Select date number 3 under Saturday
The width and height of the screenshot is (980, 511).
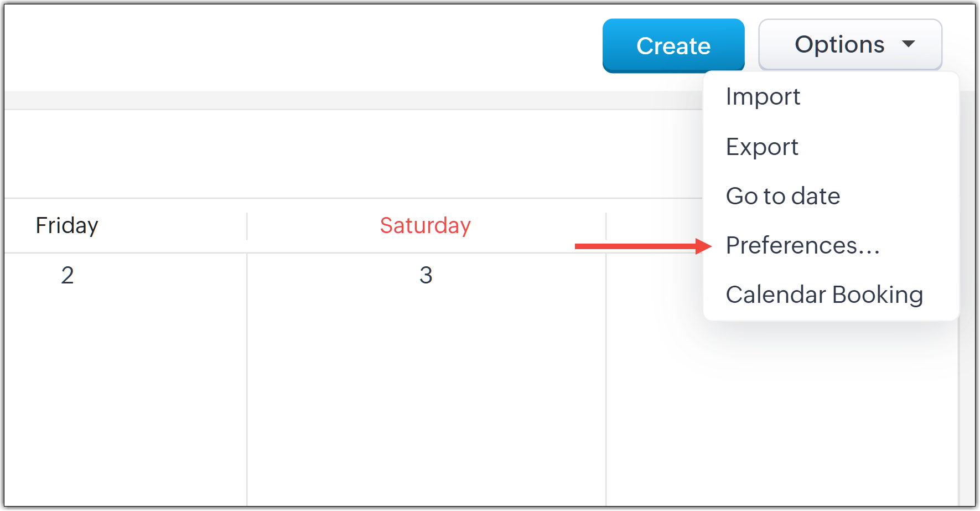click(426, 275)
